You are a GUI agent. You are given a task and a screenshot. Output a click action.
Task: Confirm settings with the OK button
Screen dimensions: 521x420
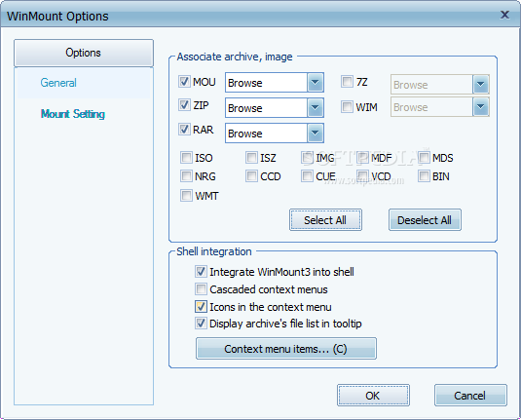point(373,396)
